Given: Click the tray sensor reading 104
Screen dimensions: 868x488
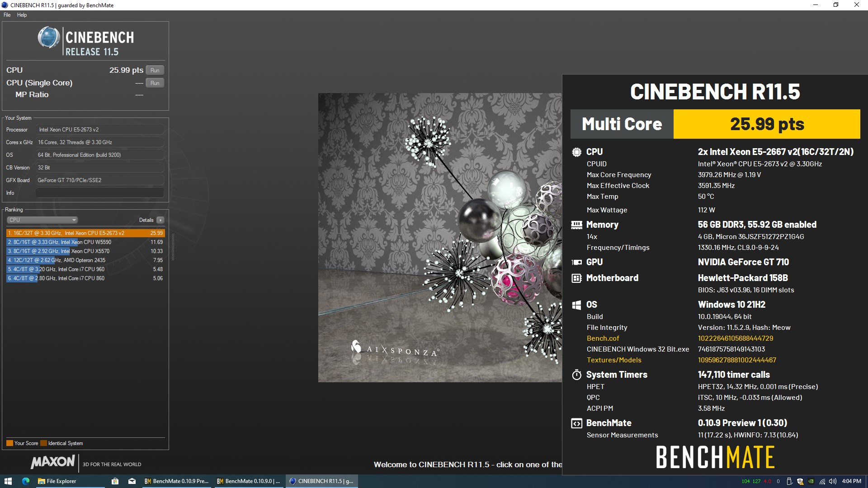Looking at the screenshot, I should coord(745,481).
